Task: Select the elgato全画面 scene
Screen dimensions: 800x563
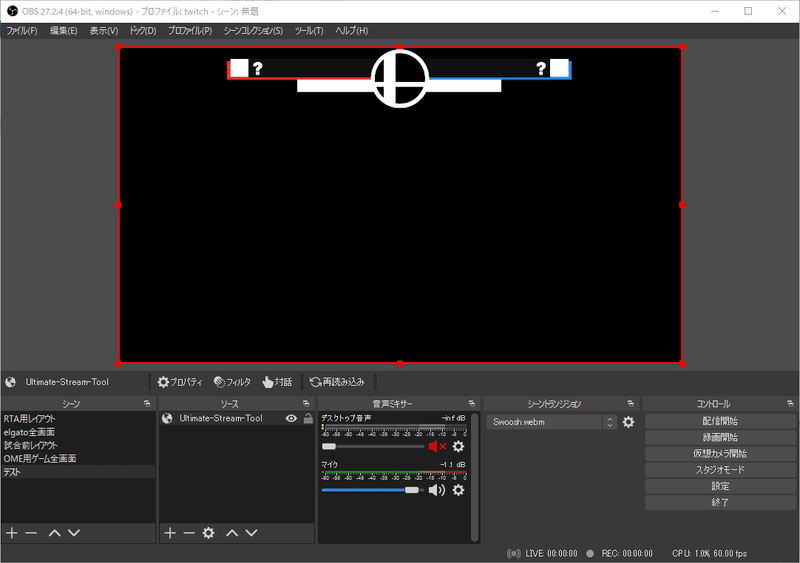Action: click(78, 432)
